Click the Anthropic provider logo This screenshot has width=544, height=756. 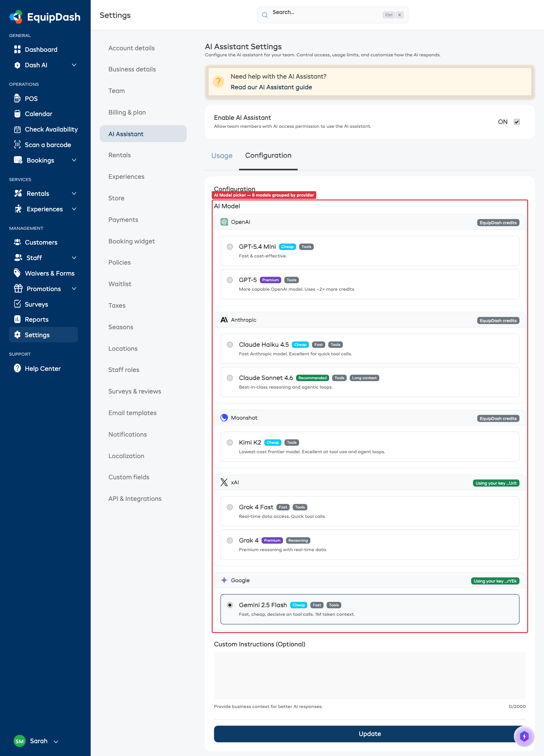[x=224, y=320]
